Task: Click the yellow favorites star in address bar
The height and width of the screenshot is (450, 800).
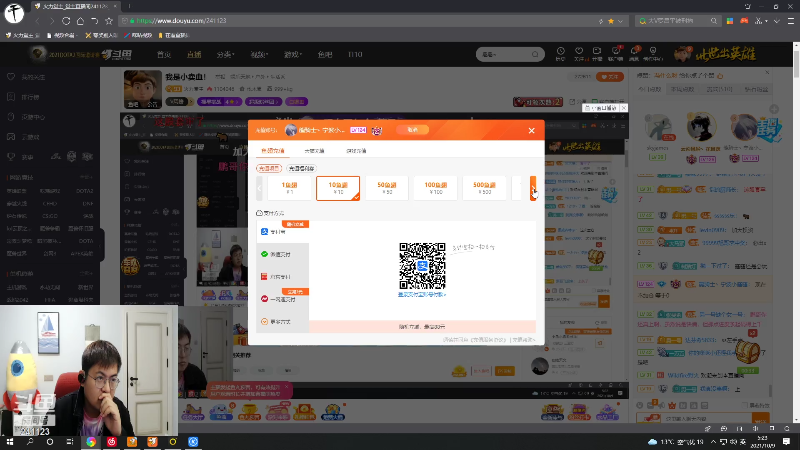Action: [611, 21]
